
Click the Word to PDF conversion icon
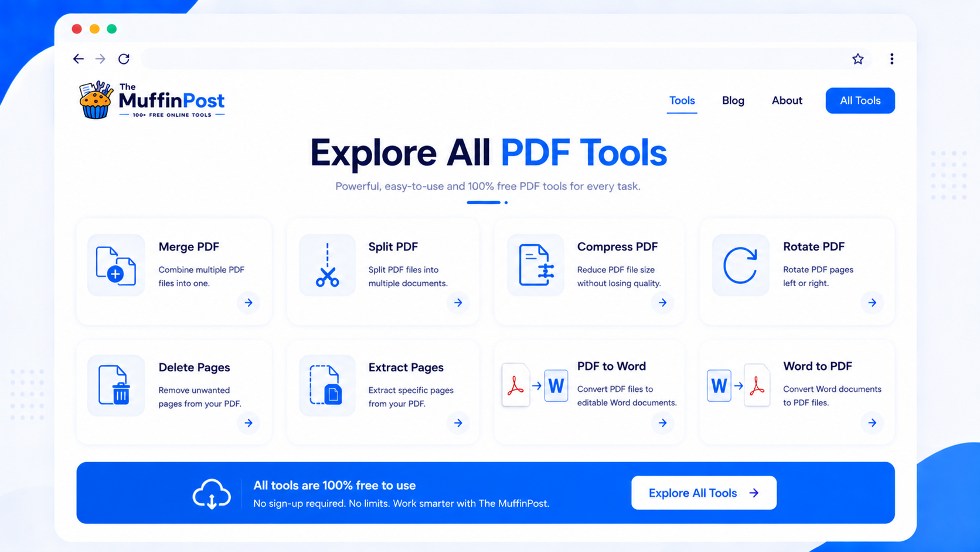tap(739, 385)
